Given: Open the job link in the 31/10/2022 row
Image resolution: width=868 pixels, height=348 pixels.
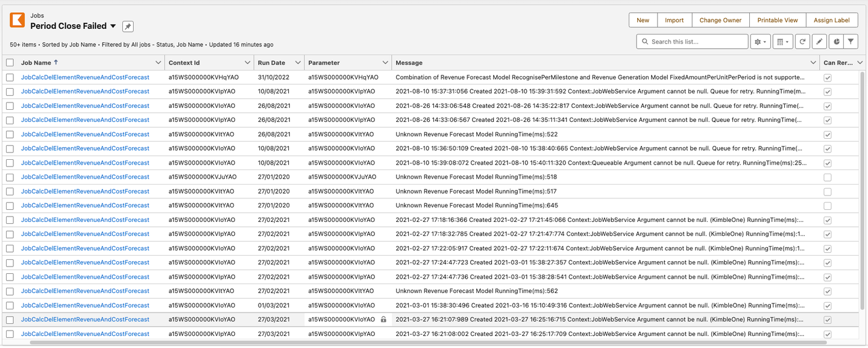Looking at the screenshot, I should click(x=85, y=77).
